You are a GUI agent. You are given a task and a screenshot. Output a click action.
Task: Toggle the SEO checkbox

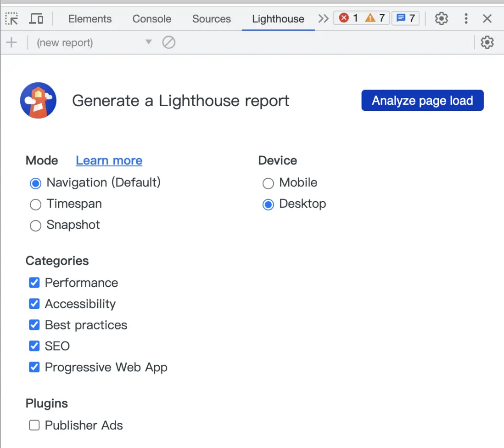pyautogui.click(x=34, y=346)
